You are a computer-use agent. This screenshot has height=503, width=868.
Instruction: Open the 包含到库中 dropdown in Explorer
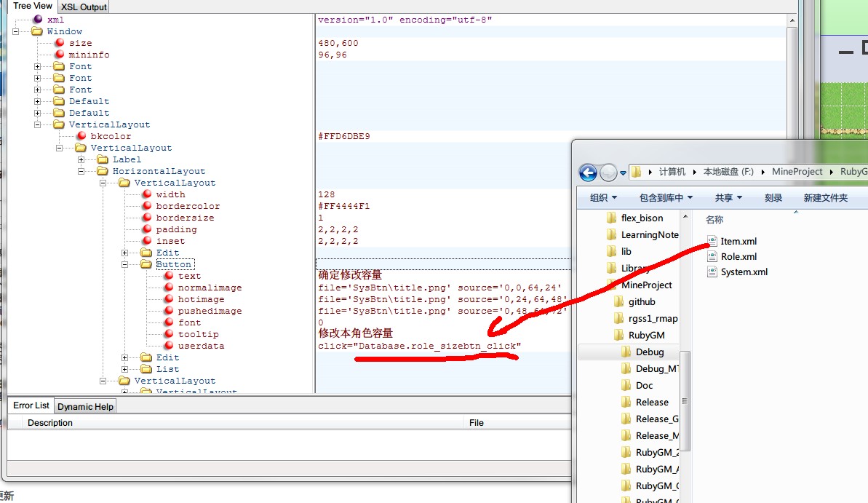(666, 198)
